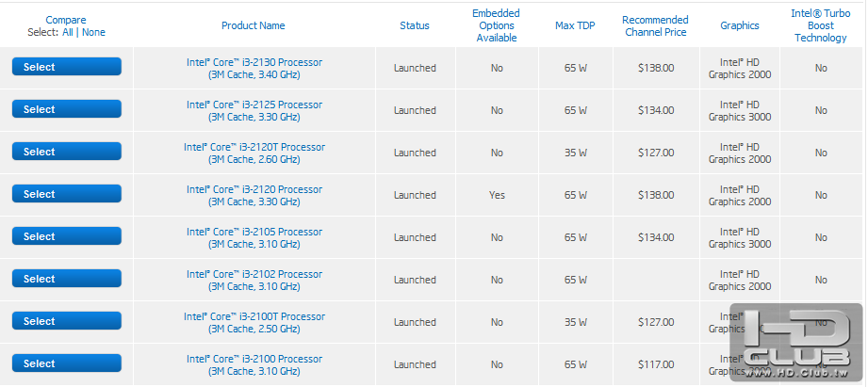Open Intel Core i3-2125 Processor page
The width and height of the screenshot is (868, 387).
pos(254,105)
